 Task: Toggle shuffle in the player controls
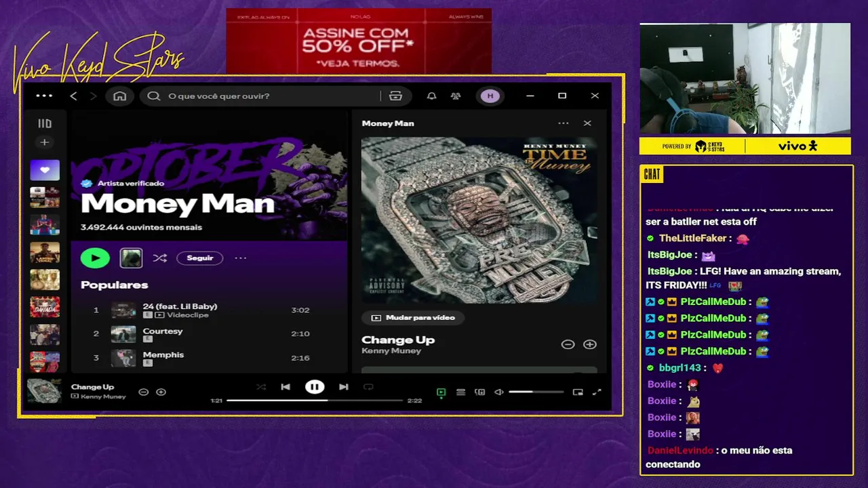tap(261, 387)
